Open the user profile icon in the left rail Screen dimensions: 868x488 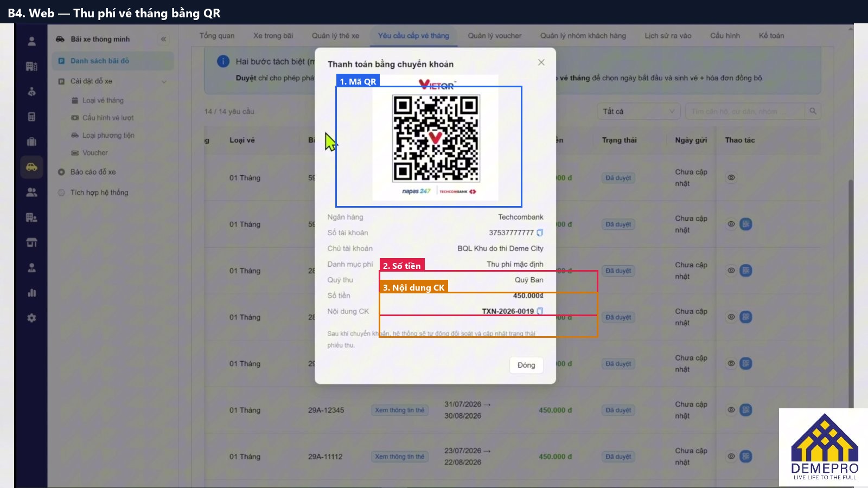32,41
